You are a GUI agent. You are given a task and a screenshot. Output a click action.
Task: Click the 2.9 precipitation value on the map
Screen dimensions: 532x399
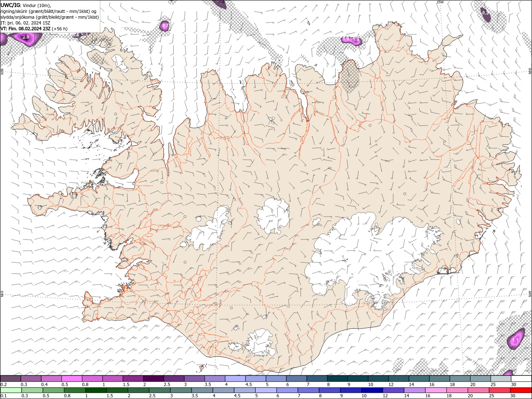(x=26, y=37)
